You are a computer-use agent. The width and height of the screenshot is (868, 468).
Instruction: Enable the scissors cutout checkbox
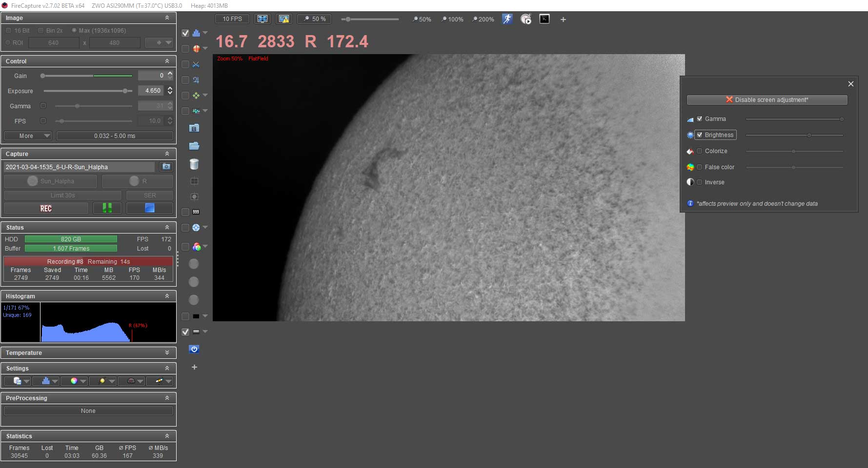(185, 64)
